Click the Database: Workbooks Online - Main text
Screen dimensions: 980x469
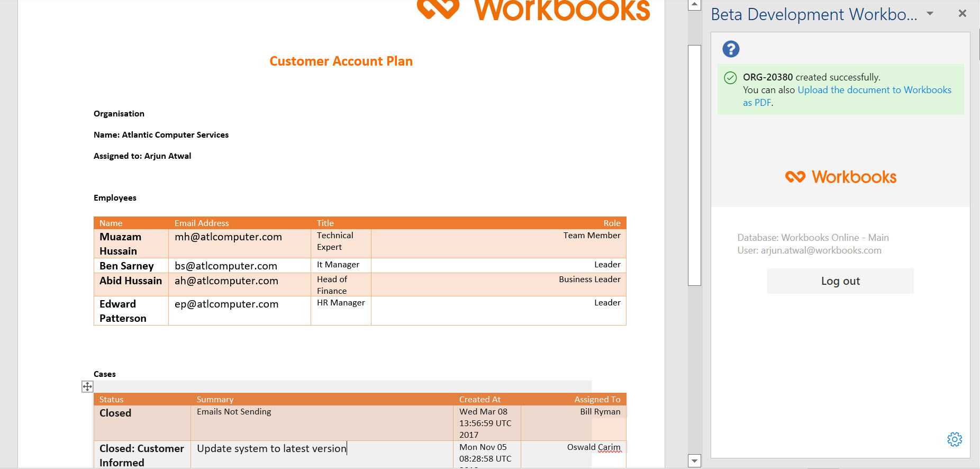click(813, 238)
